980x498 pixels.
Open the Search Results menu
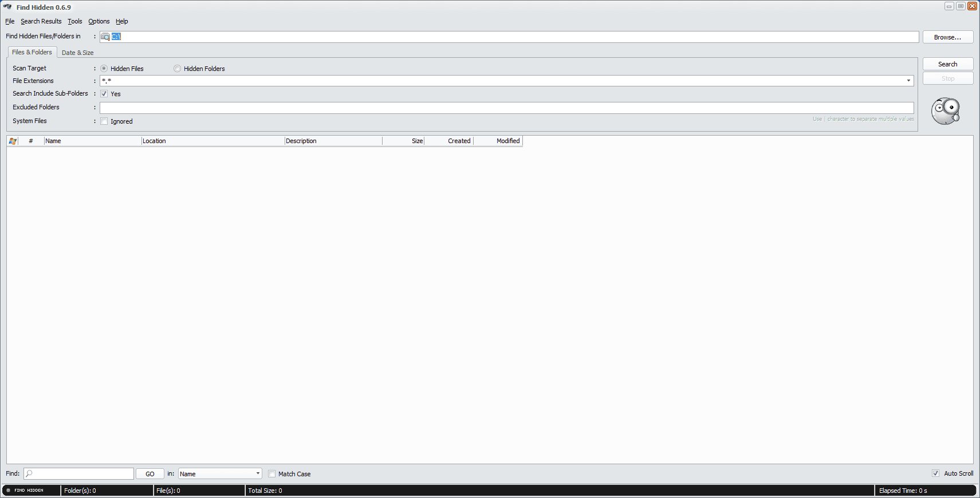coord(41,21)
